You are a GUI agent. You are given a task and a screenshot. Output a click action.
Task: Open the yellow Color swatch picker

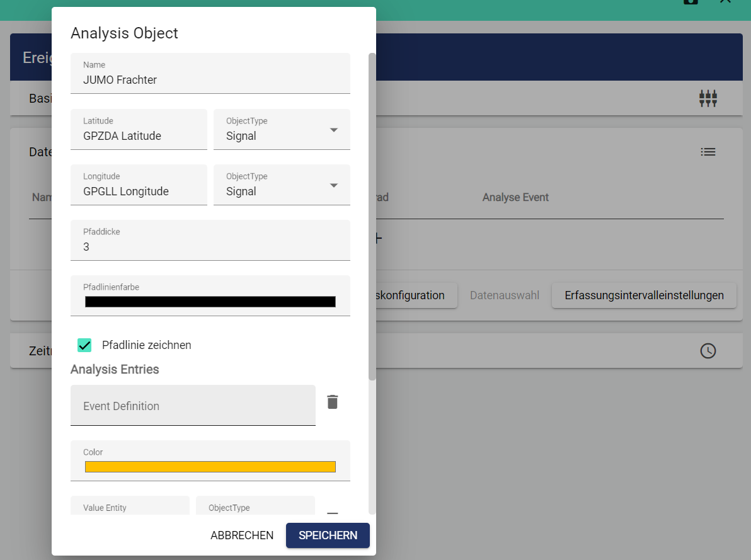click(210, 467)
